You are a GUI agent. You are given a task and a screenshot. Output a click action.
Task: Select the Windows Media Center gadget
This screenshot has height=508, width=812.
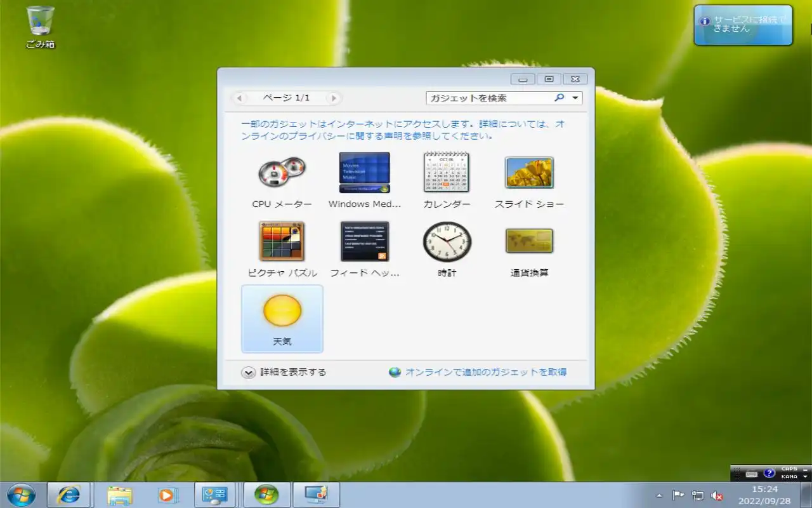(365, 172)
